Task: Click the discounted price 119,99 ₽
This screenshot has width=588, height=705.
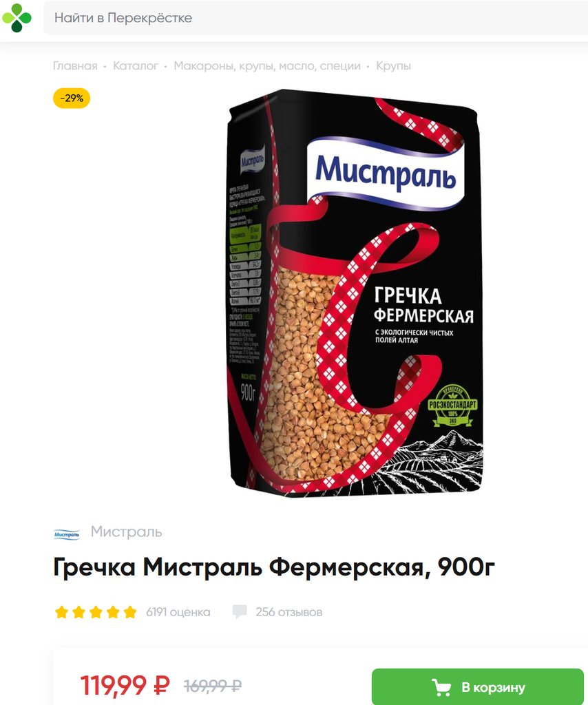Action: point(125,685)
